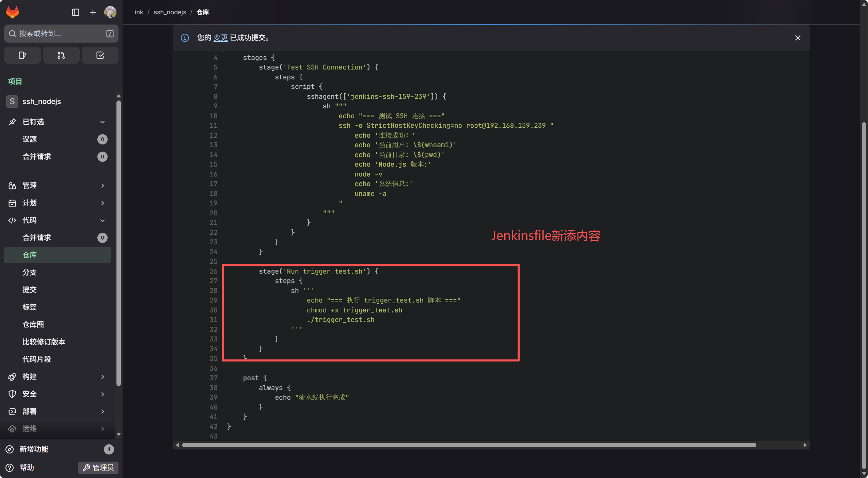Select the 提交 commits menu item
The height and width of the screenshot is (478, 868).
pyautogui.click(x=30, y=290)
